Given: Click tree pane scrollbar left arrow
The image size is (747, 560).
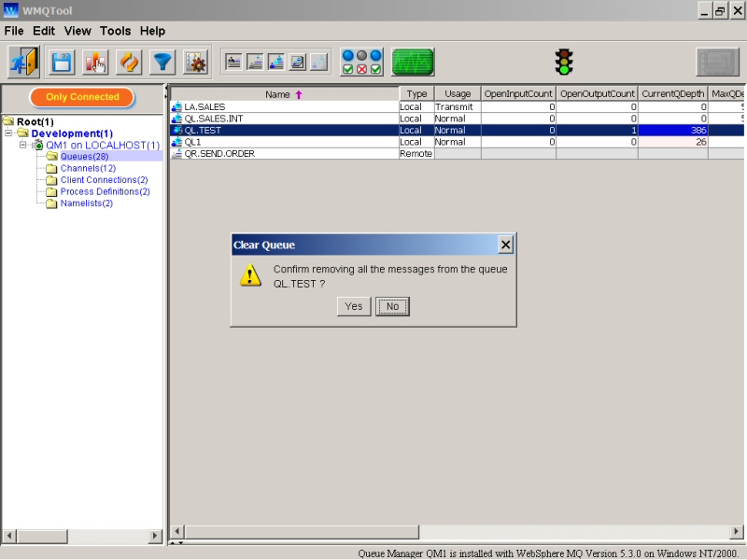Looking at the screenshot, I should 9,536.
